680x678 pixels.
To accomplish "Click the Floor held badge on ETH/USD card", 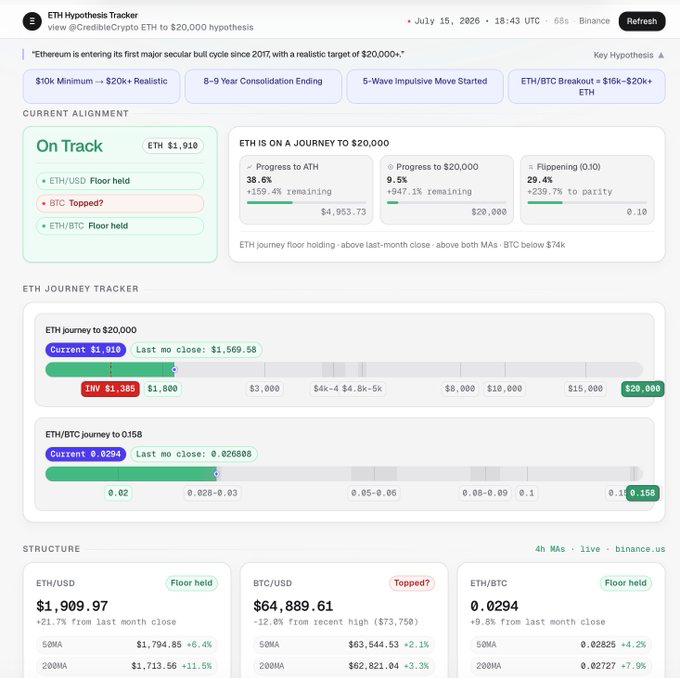I will tap(191, 583).
